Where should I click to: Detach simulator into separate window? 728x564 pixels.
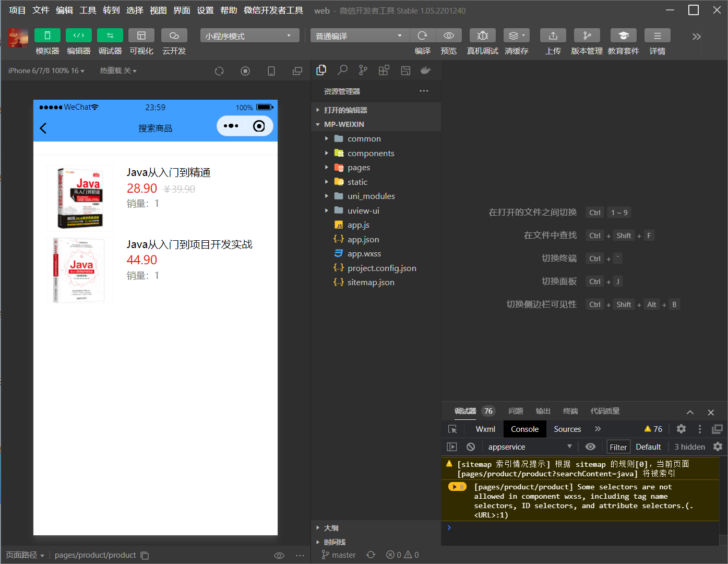(x=297, y=71)
